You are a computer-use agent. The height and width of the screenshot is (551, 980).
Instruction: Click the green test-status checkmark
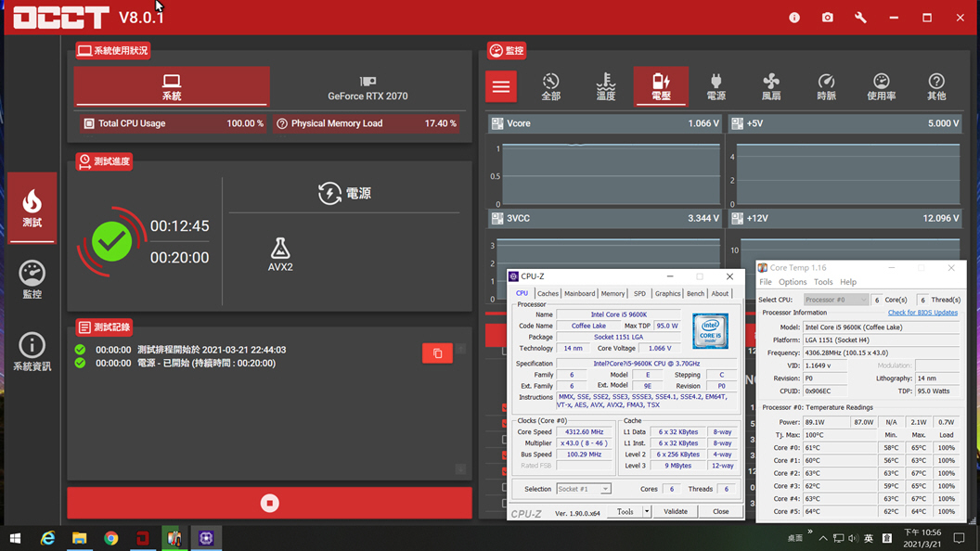[112, 242]
